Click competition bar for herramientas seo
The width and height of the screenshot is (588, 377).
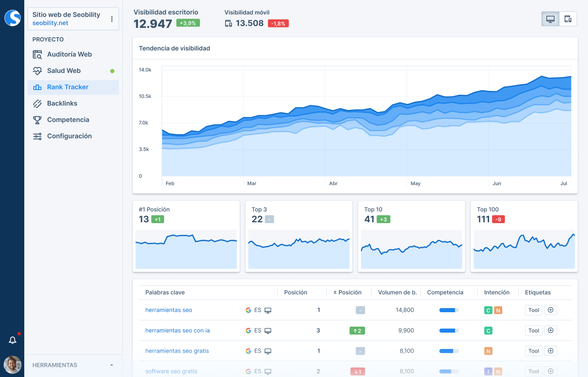(x=449, y=310)
